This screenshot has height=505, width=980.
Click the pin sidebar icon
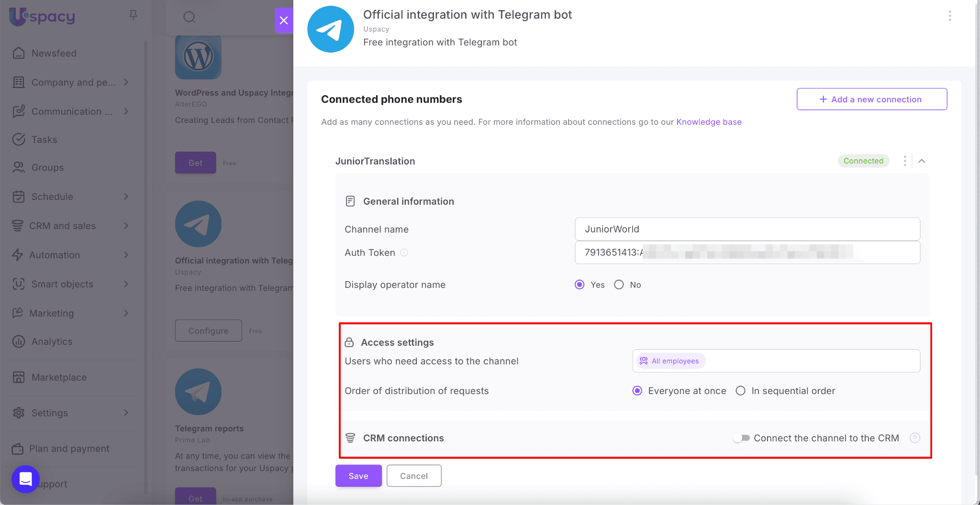coord(134,15)
